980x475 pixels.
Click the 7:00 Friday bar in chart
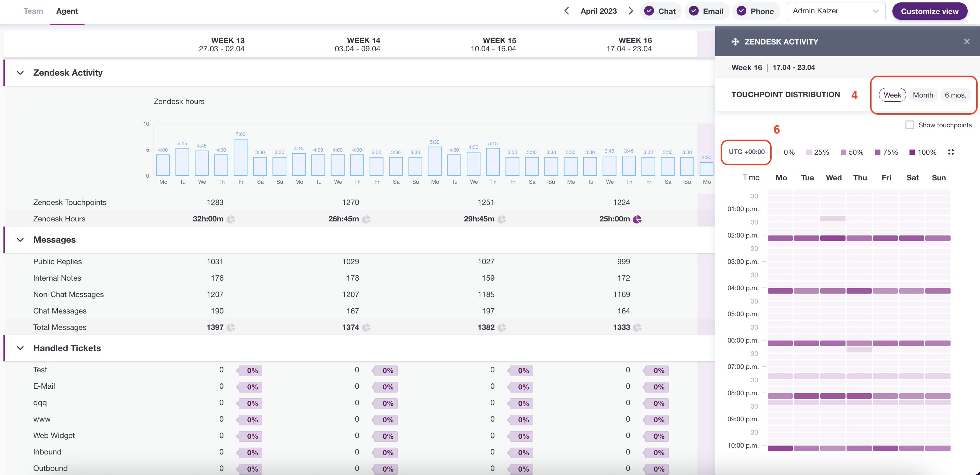[x=241, y=157]
